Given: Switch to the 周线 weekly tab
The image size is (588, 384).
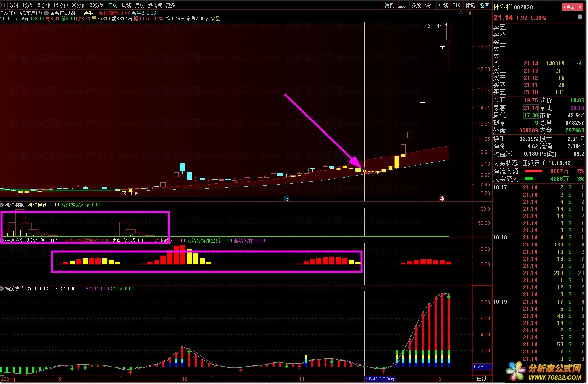Looking at the screenshot, I should [126, 5].
